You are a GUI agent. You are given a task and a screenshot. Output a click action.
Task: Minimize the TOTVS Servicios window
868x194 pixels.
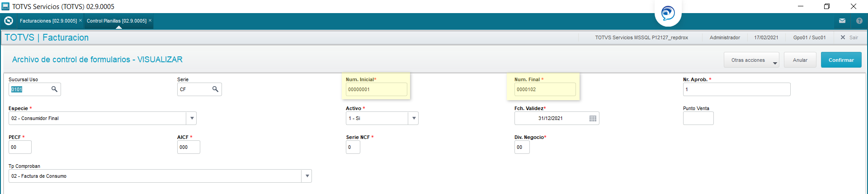pos(800,6)
